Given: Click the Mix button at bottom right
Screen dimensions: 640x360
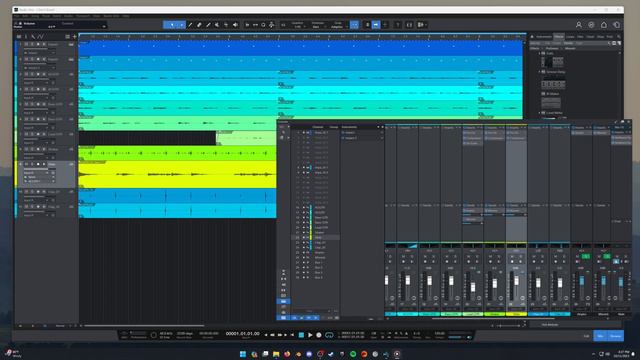Looking at the screenshot, I should point(600,336).
